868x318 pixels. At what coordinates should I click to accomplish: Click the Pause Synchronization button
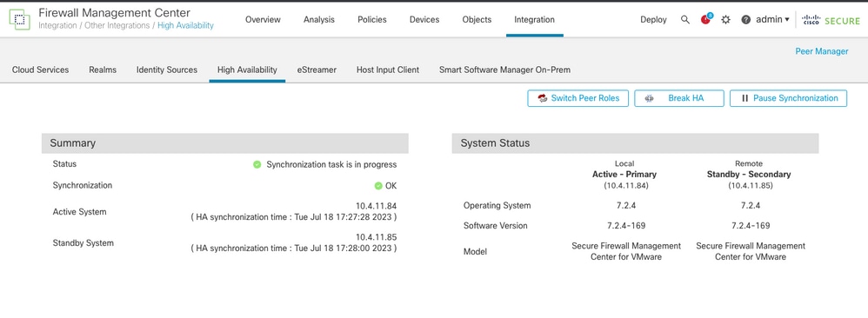click(x=788, y=98)
